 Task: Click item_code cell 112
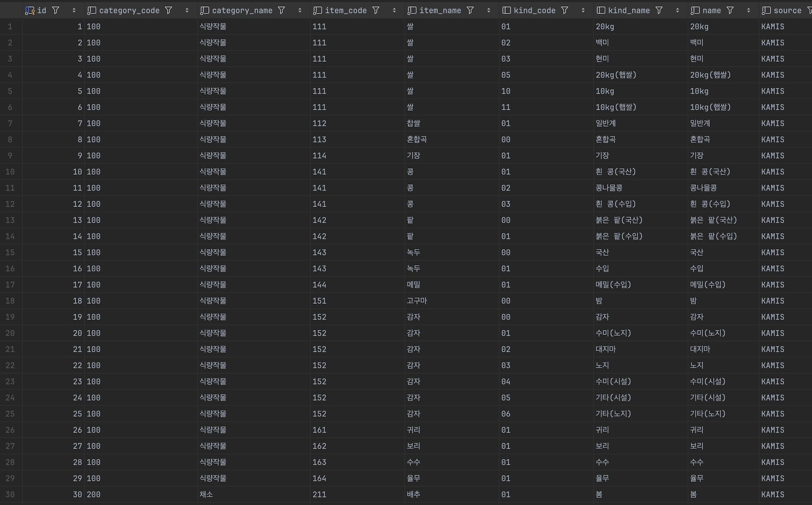pyautogui.click(x=319, y=123)
